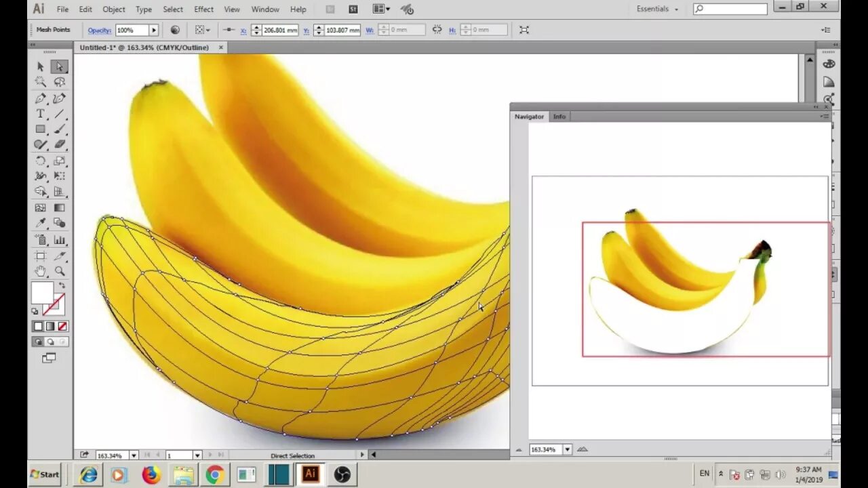Select the Zoom tool in toolbox
868x488 pixels.
[60, 271]
